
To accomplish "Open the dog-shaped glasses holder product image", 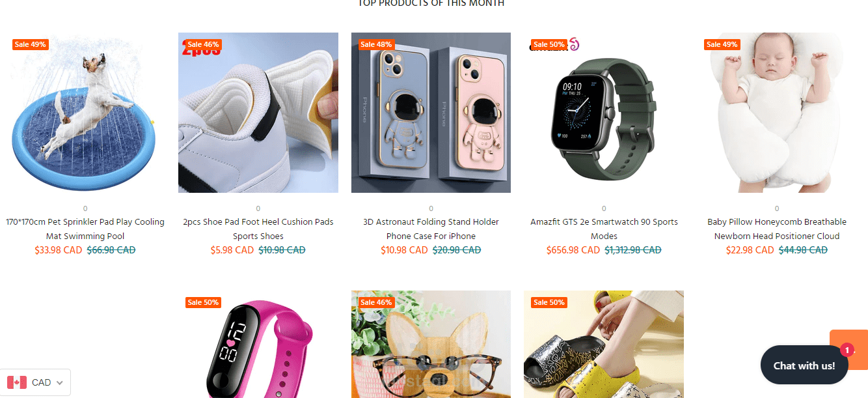I will tap(431, 345).
